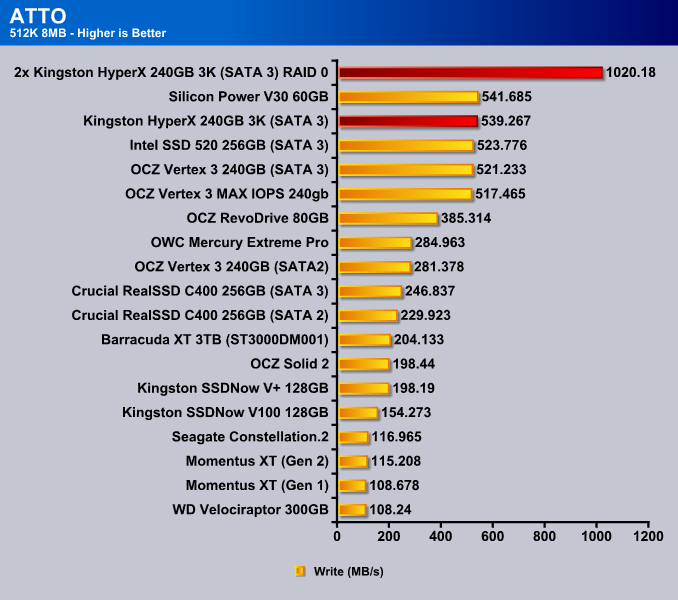Select the 'Kingston SSDNow V100 128GB' label
This screenshot has height=600, width=678.
[225, 412]
